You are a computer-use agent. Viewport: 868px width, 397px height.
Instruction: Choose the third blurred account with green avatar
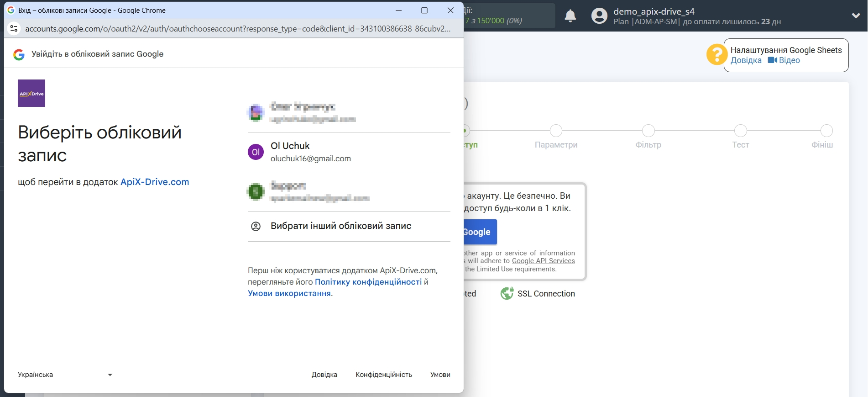(349, 191)
